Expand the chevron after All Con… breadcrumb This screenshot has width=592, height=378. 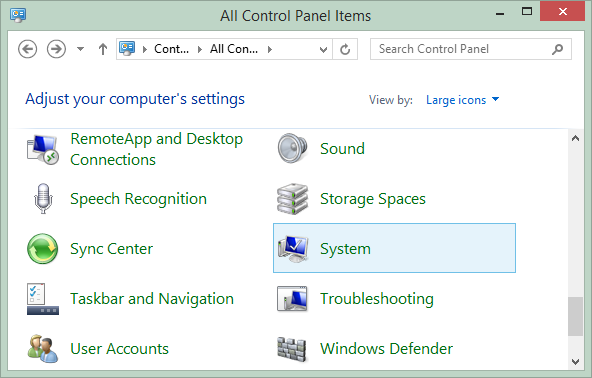[270, 49]
